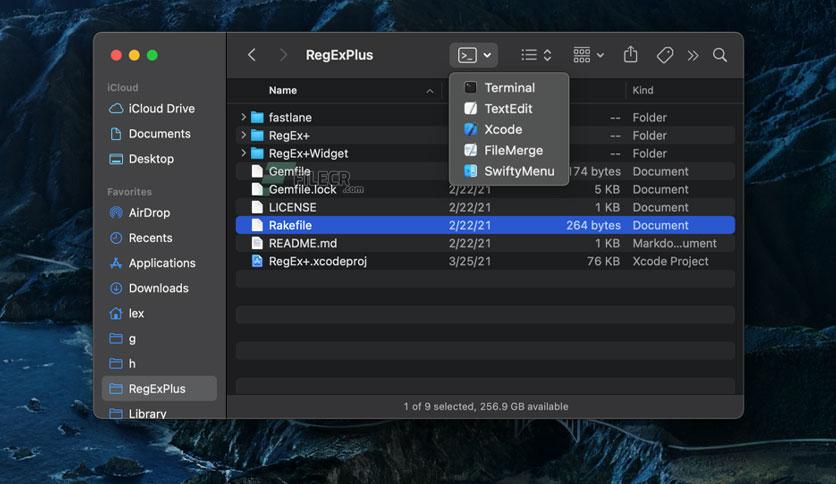Viewport: 836px width, 484px height.
Task: Click the Terminal app icon in menu
Action: tap(470, 87)
